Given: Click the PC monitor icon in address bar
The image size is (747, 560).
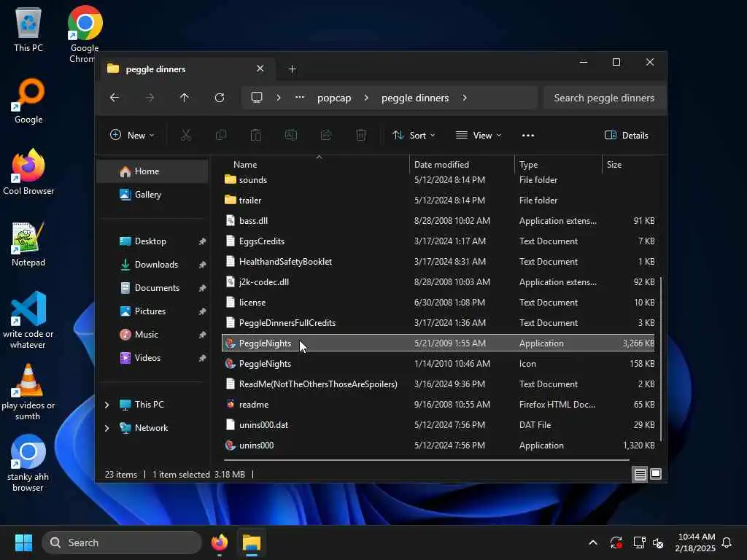Looking at the screenshot, I should (x=257, y=98).
